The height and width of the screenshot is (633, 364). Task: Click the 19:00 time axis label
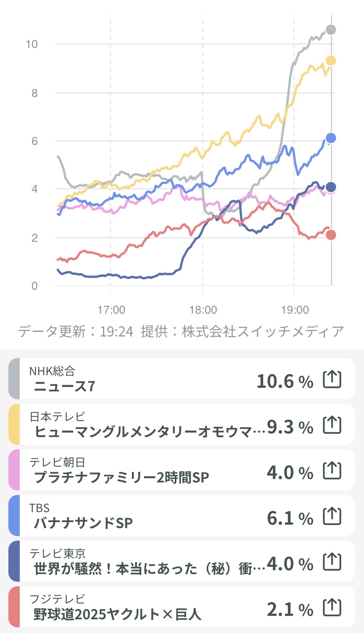pos(295,310)
